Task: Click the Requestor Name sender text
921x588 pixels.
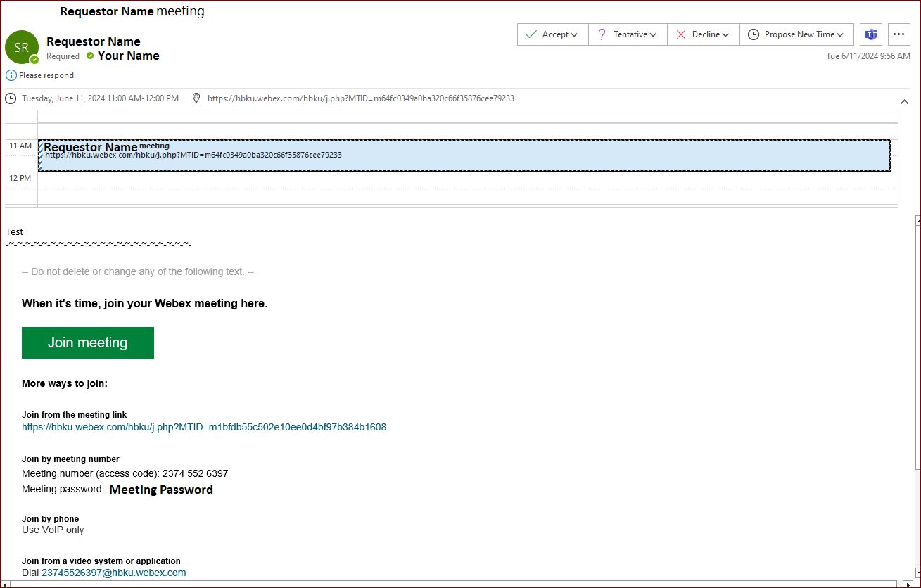Action: click(94, 41)
